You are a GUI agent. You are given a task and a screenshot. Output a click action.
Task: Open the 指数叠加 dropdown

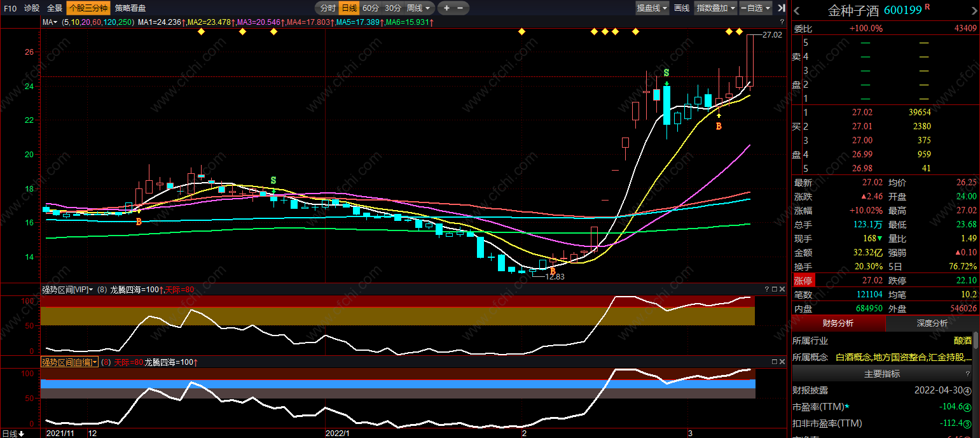click(x=715, y=8)
